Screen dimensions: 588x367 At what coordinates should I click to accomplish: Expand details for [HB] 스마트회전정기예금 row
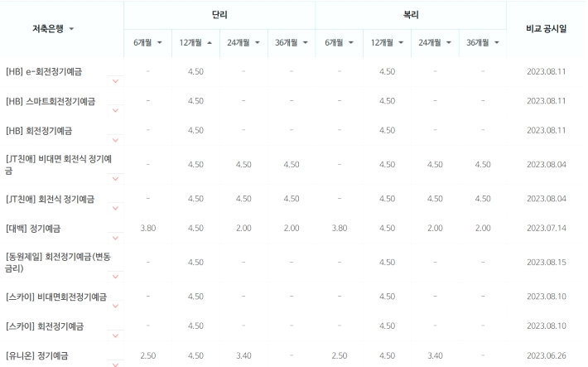click(115, 110)
